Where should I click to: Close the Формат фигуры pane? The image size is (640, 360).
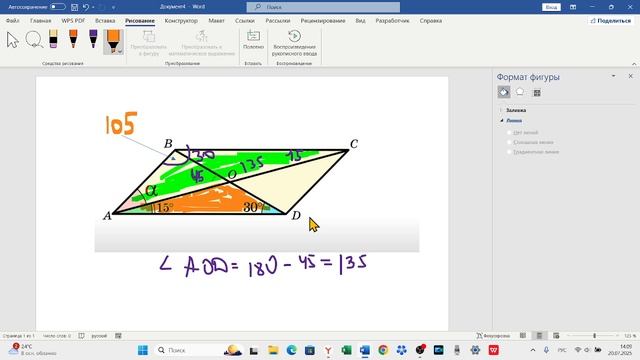click(630, 76)
